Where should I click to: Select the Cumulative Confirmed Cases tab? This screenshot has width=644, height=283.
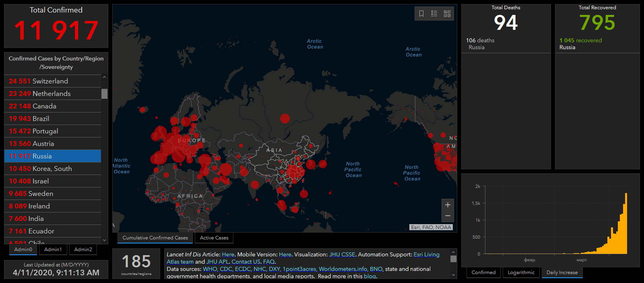(x=155, y=238)
